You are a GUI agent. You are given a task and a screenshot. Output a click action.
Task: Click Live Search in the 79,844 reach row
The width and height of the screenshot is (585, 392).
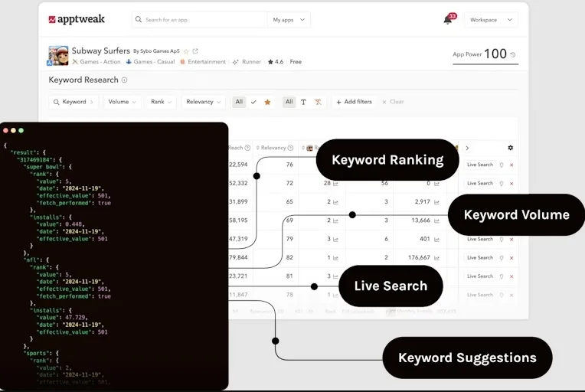pos(480,258)
